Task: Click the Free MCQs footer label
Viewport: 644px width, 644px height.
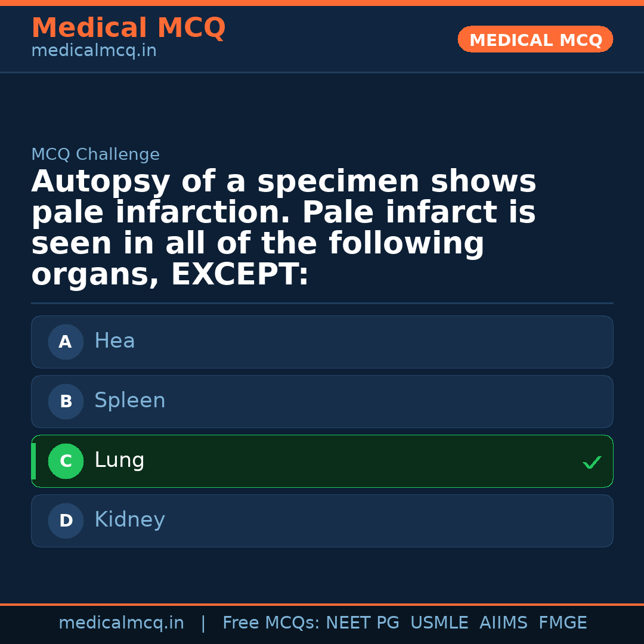Action: point(271,623)
